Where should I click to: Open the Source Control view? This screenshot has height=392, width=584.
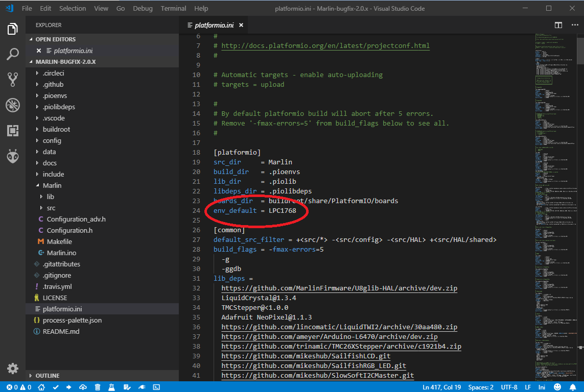click(12, 80)
